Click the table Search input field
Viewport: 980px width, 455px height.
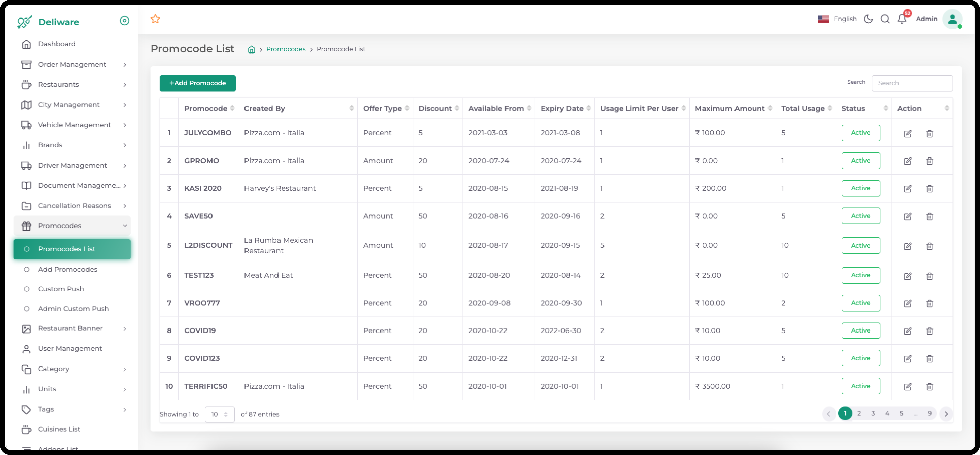click(912, 83)
